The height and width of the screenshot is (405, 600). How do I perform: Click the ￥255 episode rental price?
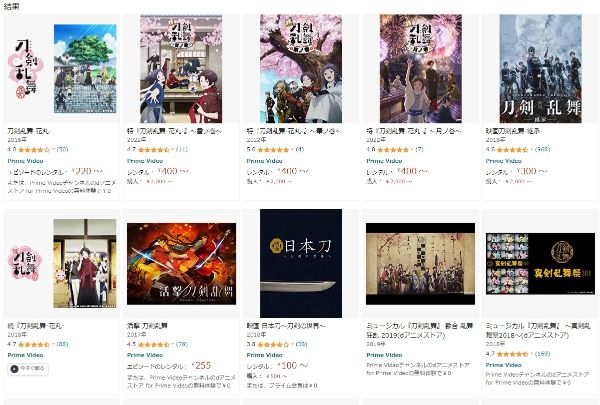[201, 366]
